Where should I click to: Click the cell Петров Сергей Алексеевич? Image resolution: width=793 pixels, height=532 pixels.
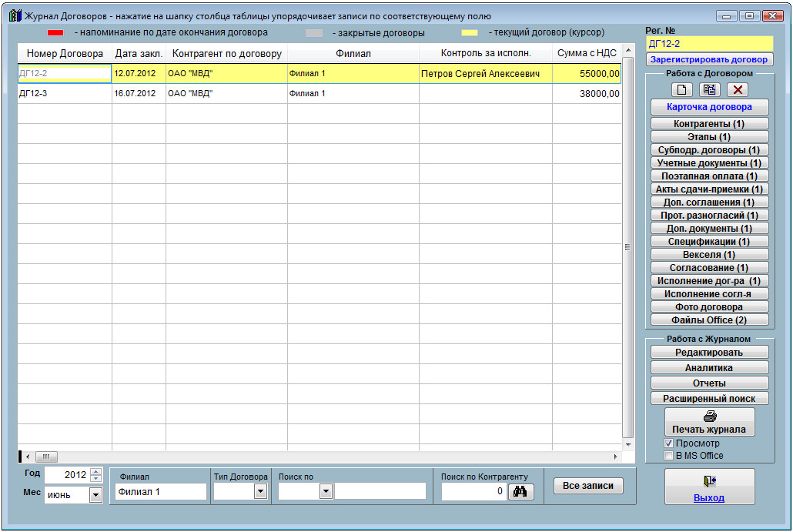(x=486, y=74)
